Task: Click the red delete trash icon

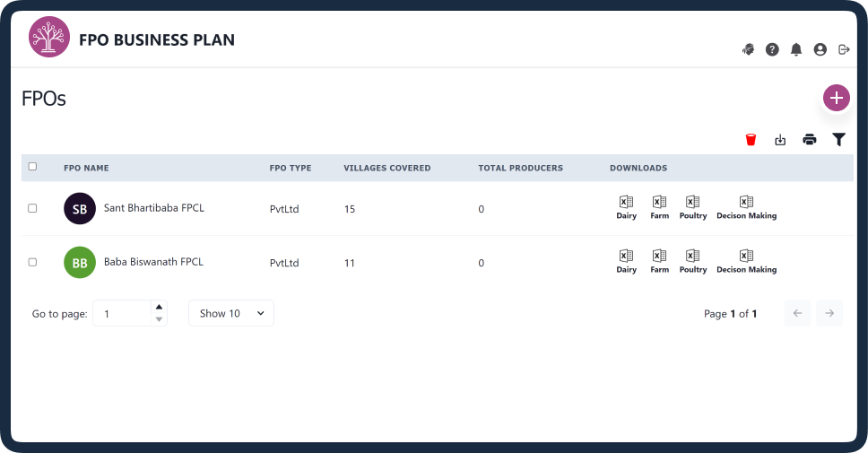Action: click(x=751, y=140)
